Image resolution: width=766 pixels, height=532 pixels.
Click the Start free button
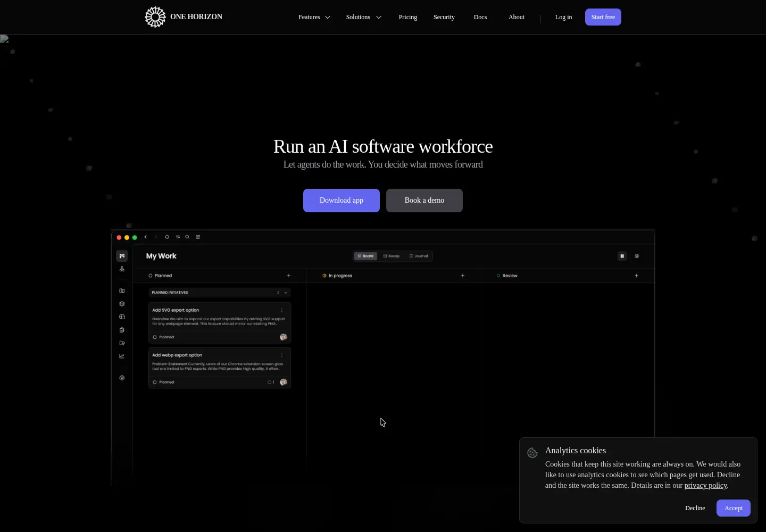pyautogui.click(x=603, y=17)
